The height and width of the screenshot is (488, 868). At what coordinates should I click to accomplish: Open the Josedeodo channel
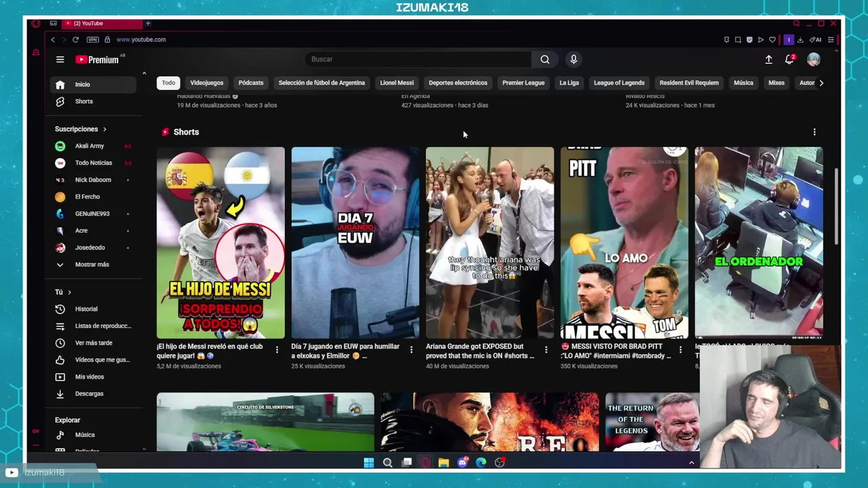click(93, 247)
